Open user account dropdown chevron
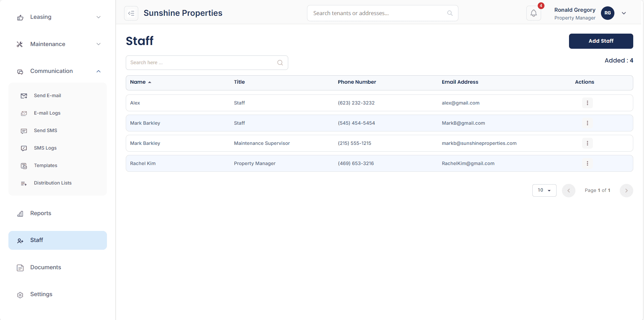The width and height of the screenshot is (644, 320). pyautogui.click(x=624, y=13)
